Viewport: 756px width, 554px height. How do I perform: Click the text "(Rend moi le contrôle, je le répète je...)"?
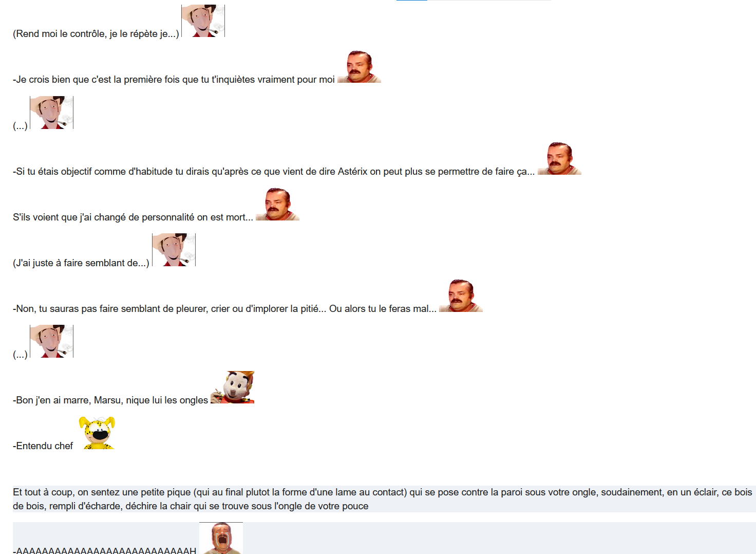pyautogui.click(x=96, y=34)
